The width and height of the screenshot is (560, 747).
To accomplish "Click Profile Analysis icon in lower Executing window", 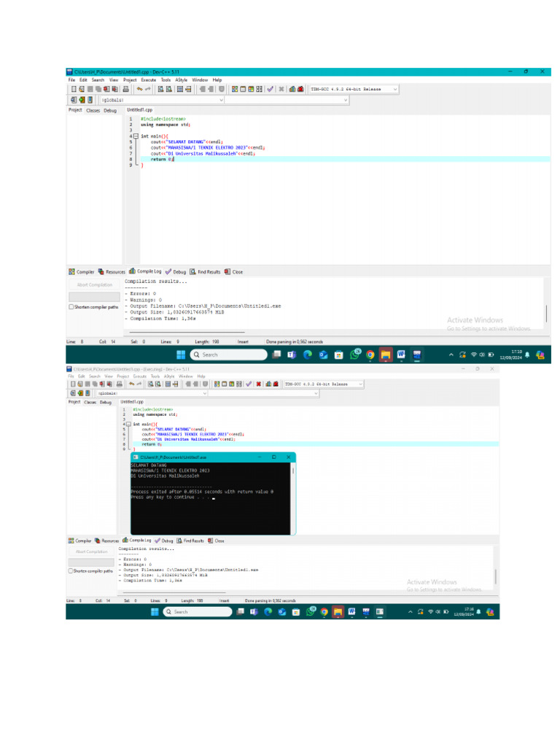I will 268,384.
